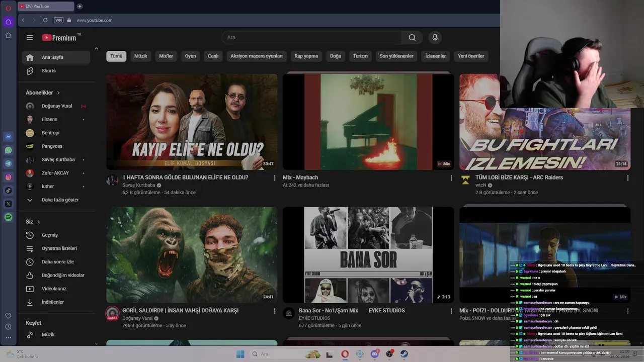Open Instagram in the Opera sidebar
644x362 pixels.
tap(9, 177)
